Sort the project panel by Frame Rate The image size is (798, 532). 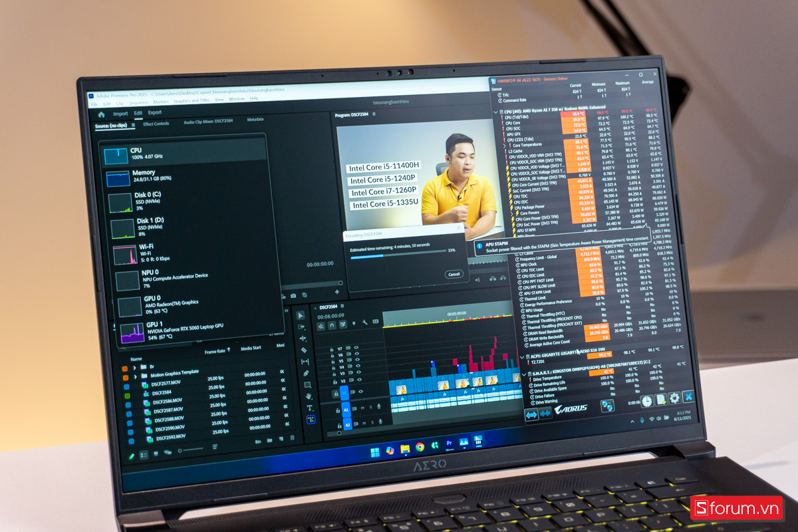pos(217,350)
